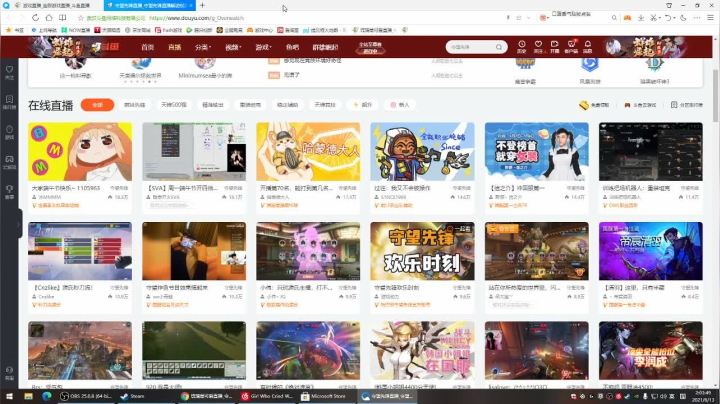Open left sidebar trophy icon
Viewport: 720px width, 404px height.
9,191
